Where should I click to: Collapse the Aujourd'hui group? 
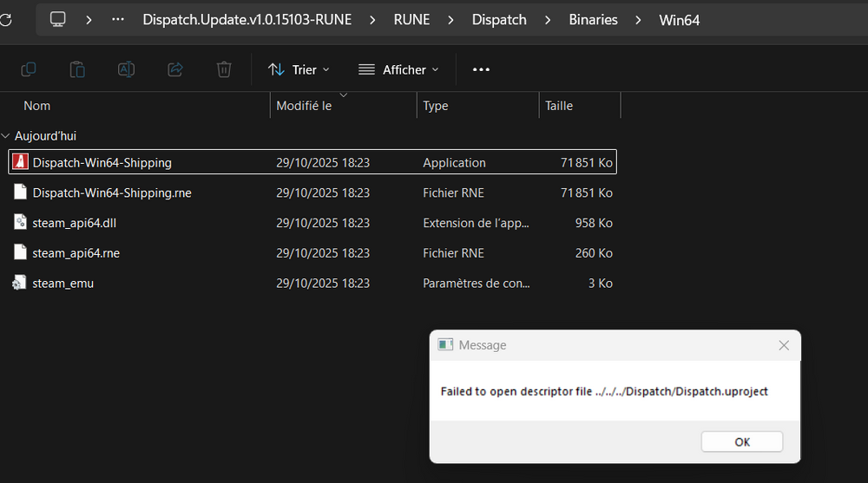pos(6,136)
